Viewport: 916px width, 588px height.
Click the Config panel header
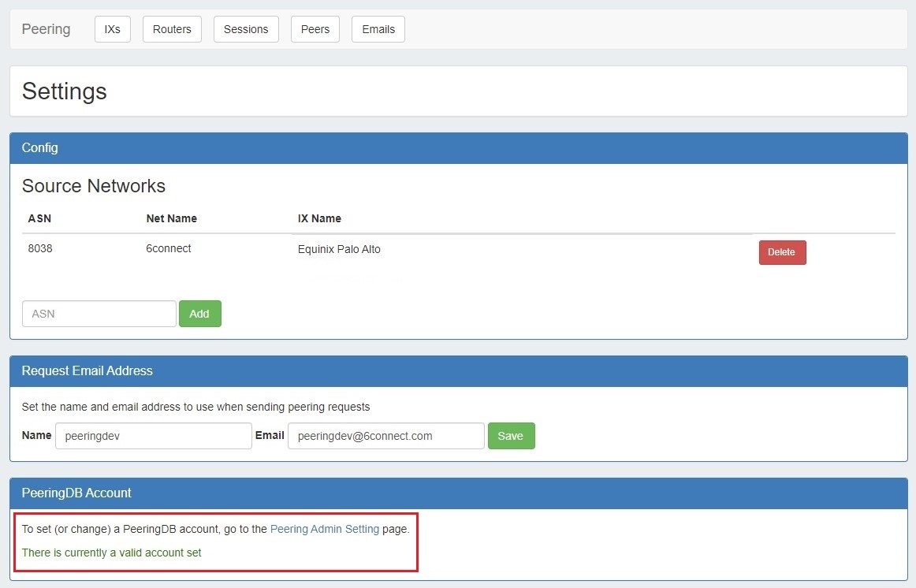click(x=458, y=148)
